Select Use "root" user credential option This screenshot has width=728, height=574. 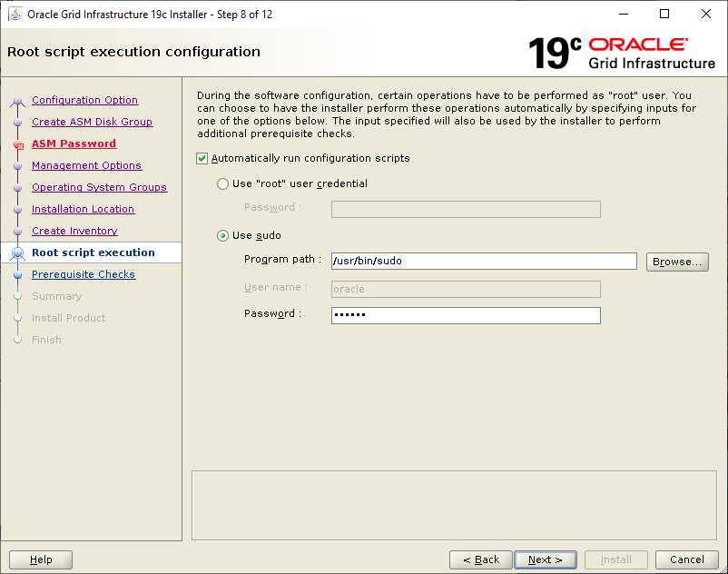point(223,183)
